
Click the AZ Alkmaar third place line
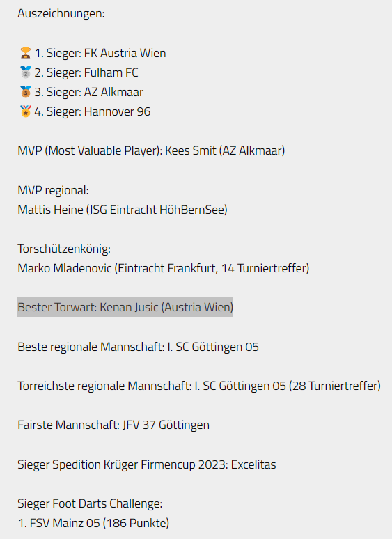(81, 92)
